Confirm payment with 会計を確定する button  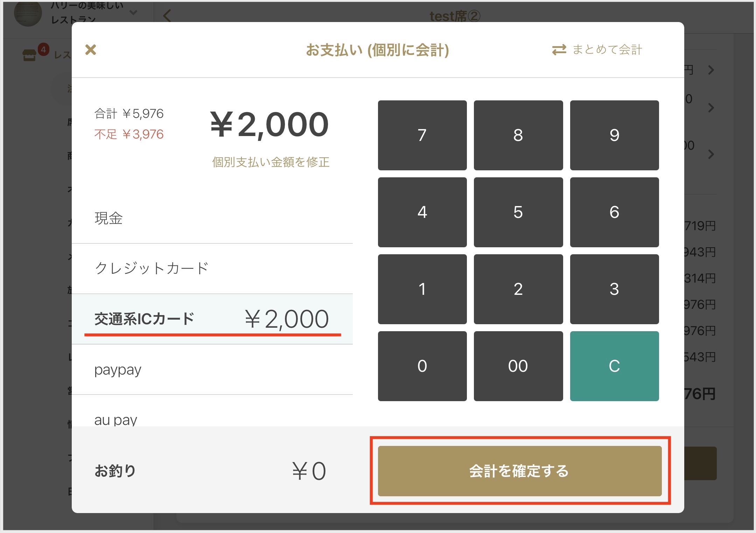(x=519, y=471)
